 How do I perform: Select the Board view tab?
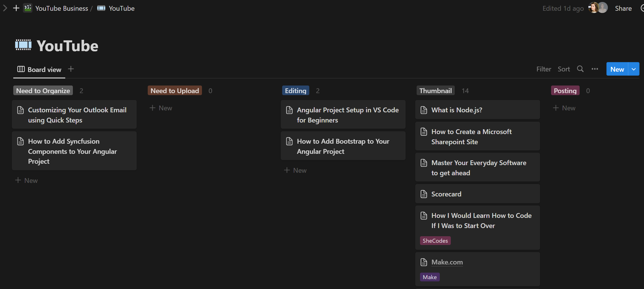point(39,69)
